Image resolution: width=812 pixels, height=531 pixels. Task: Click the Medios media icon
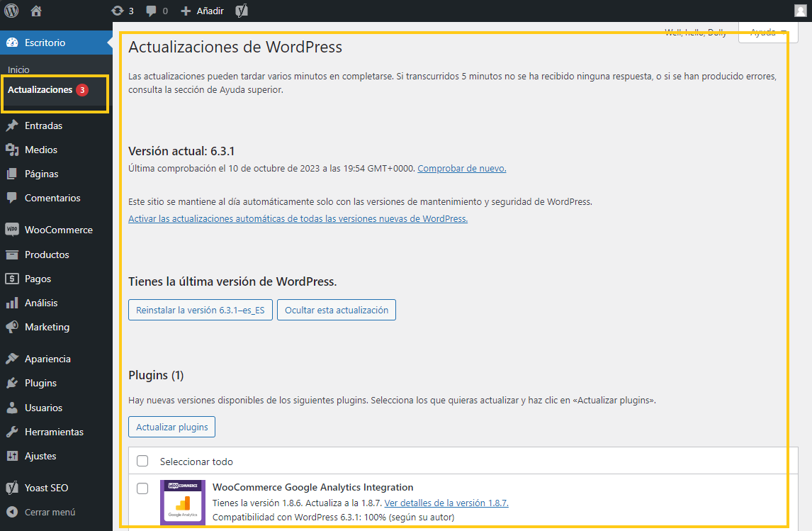tap(12, 150)
